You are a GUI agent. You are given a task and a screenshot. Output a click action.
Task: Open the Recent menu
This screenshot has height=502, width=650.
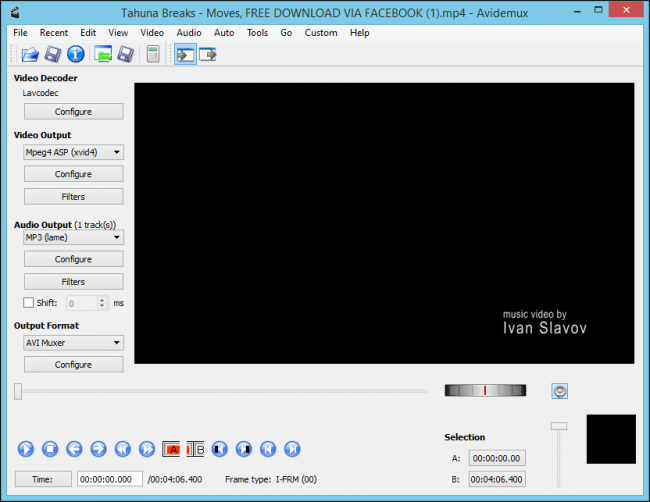[54, 33]
